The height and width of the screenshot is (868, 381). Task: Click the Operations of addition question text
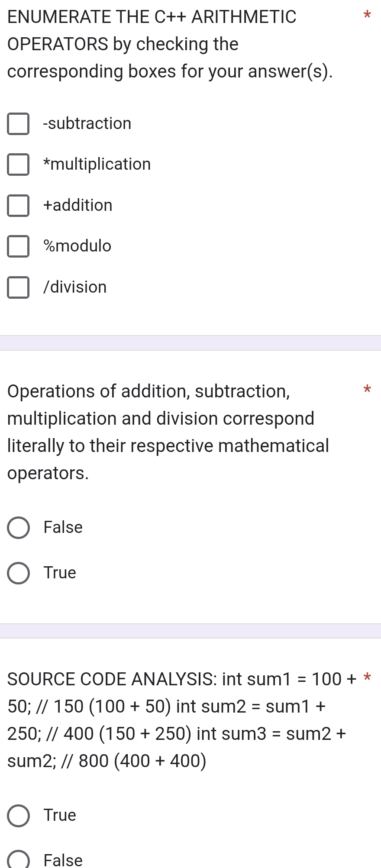(x=168, y=432)
